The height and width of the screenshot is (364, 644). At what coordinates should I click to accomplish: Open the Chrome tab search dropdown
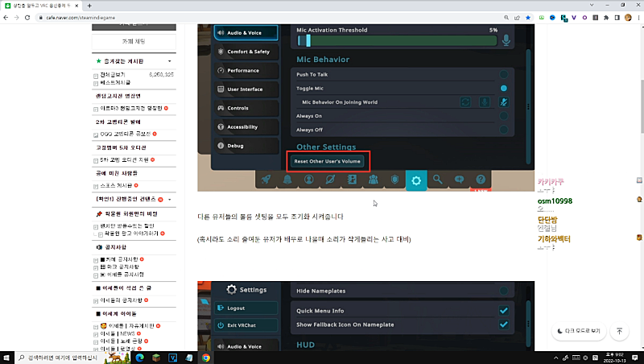(592, 6)
